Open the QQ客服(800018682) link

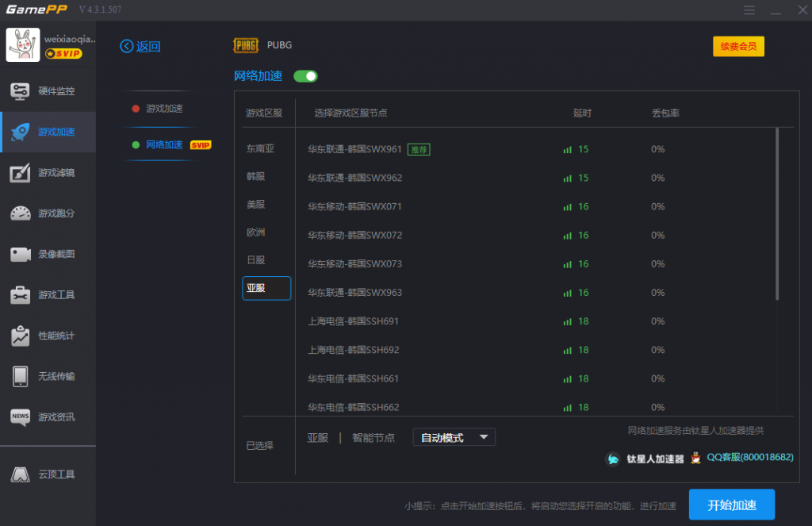(750, 457)
